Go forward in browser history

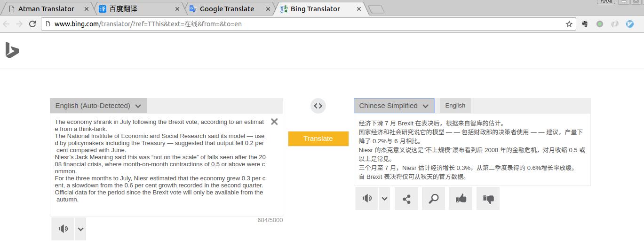pos(19,24)
